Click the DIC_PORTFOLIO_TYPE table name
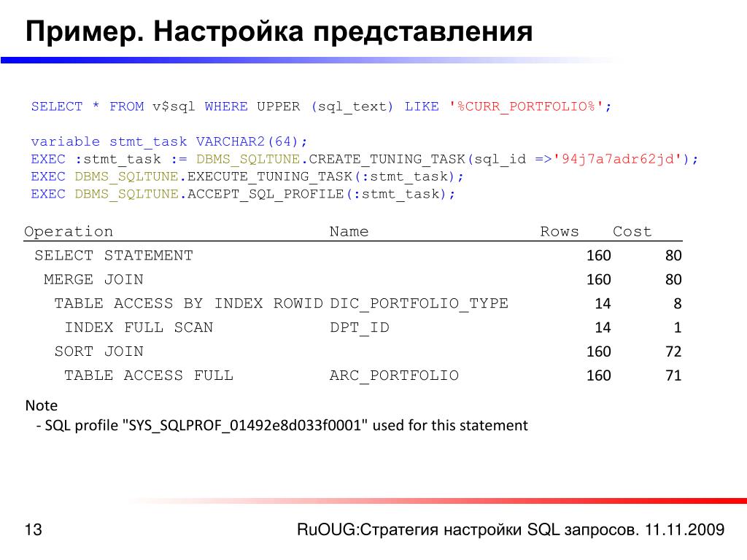747x560 pixels. pos(419,303)
